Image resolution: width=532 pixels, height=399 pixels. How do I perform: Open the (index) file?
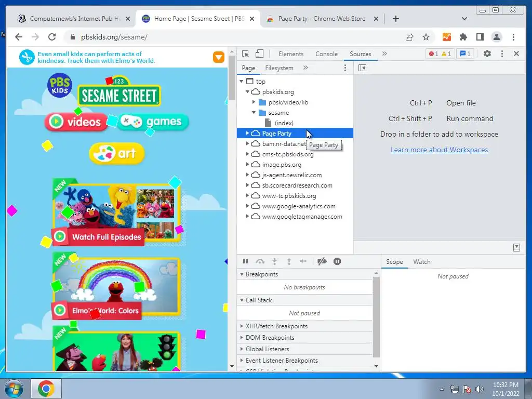(x=284, y=123)
